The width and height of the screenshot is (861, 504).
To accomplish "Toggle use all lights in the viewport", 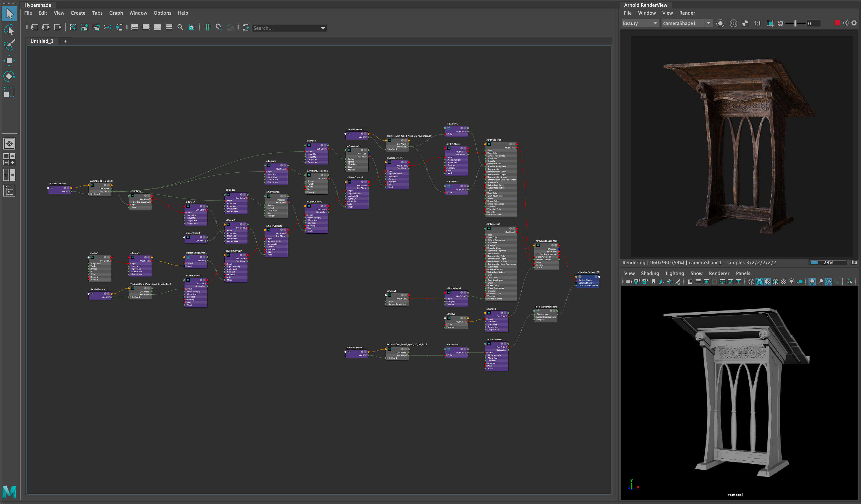I will 791,282.
